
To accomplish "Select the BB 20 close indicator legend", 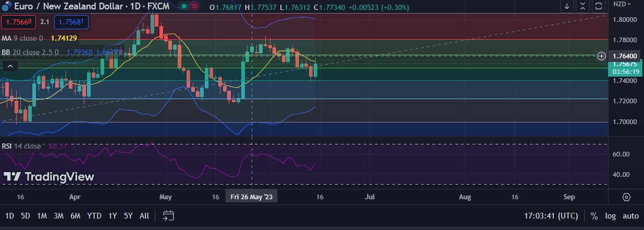I will click(30, 52).
